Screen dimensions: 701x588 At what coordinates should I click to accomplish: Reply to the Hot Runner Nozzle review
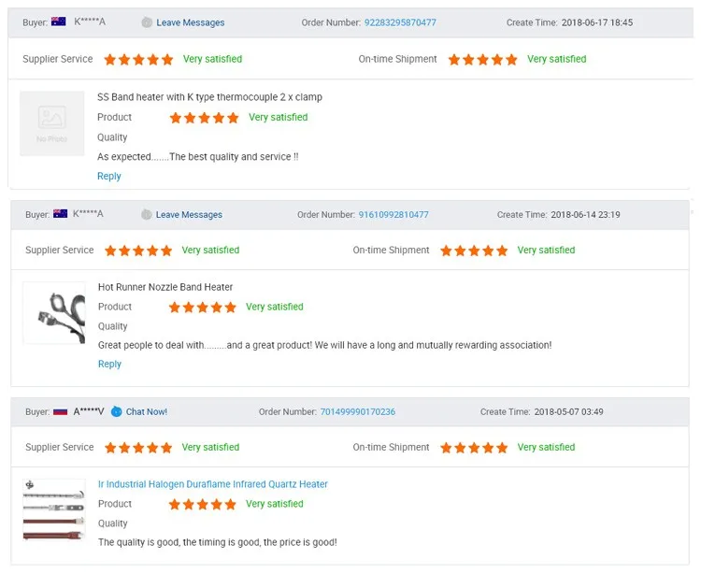pos(109,364)
